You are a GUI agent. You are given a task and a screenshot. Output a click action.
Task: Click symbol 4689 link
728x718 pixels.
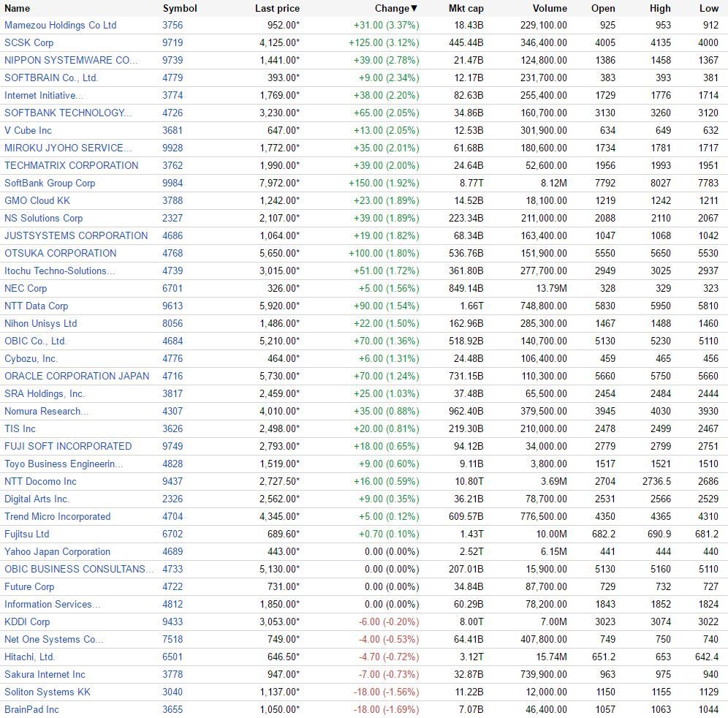coord(172,551)
